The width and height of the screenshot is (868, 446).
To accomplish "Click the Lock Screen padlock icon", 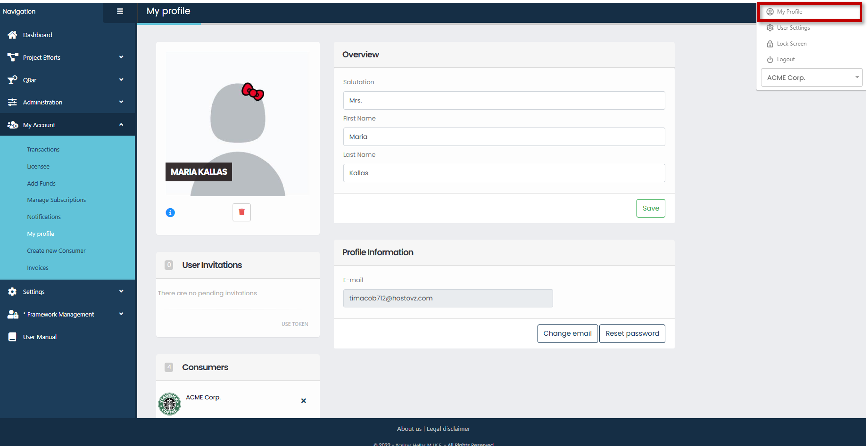I will click(770, 44).
